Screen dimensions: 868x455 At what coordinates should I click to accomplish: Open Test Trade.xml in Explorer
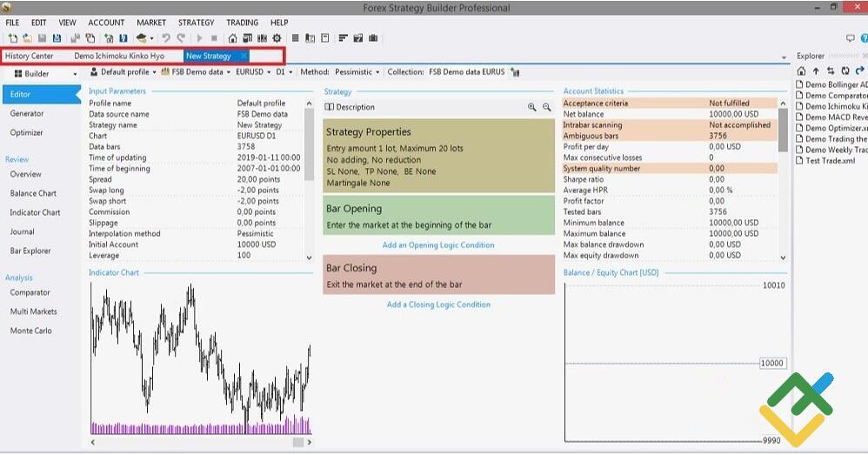tap(830, 160)
